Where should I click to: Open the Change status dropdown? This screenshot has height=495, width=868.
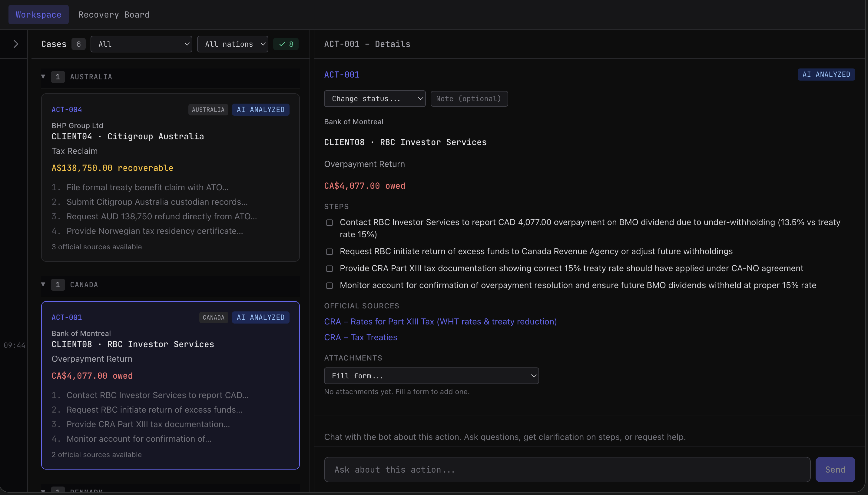coord(375,98)
